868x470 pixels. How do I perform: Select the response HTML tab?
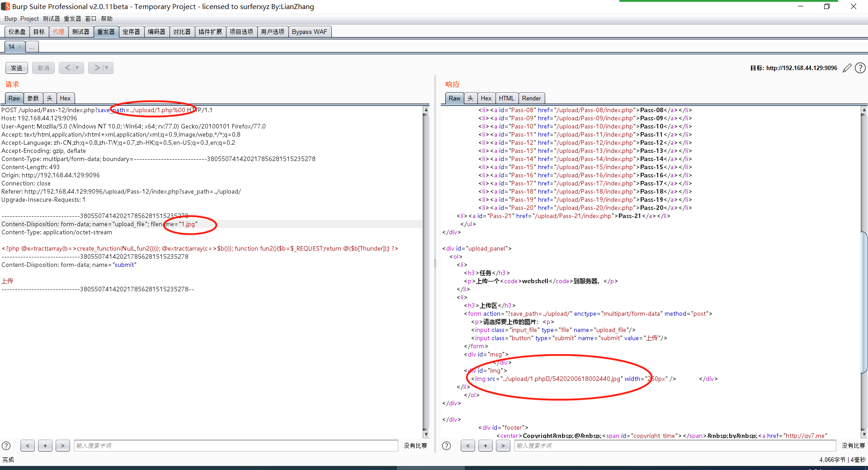pos(506,98)
